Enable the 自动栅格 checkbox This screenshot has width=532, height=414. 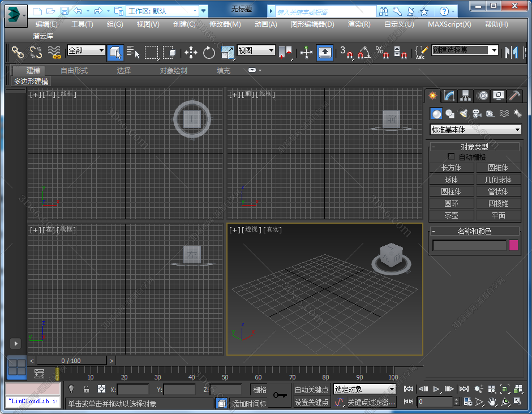(451, 156)
